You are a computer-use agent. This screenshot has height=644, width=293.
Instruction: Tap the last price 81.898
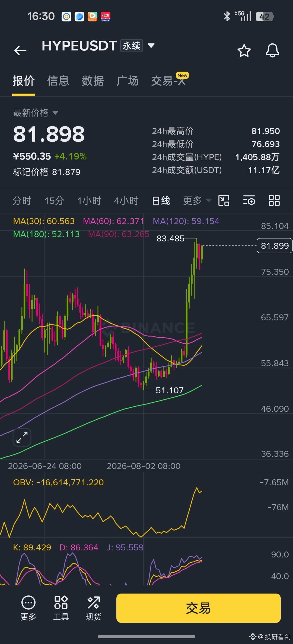point(49,134)
